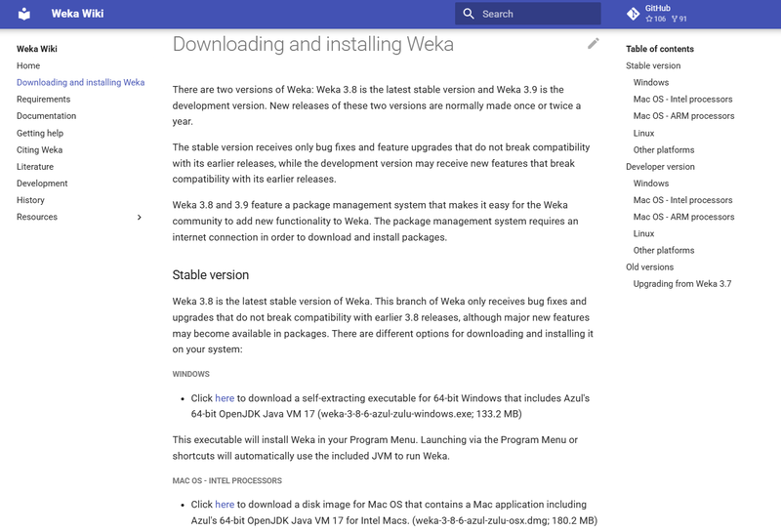Open the Literature page

click(x=35, y=167)
